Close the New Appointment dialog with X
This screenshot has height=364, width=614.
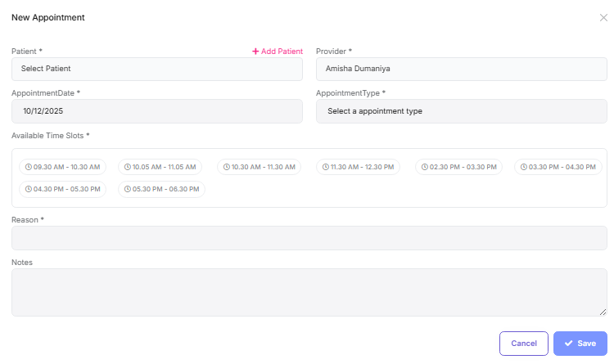pyautogui.click(x=603, y=17)
